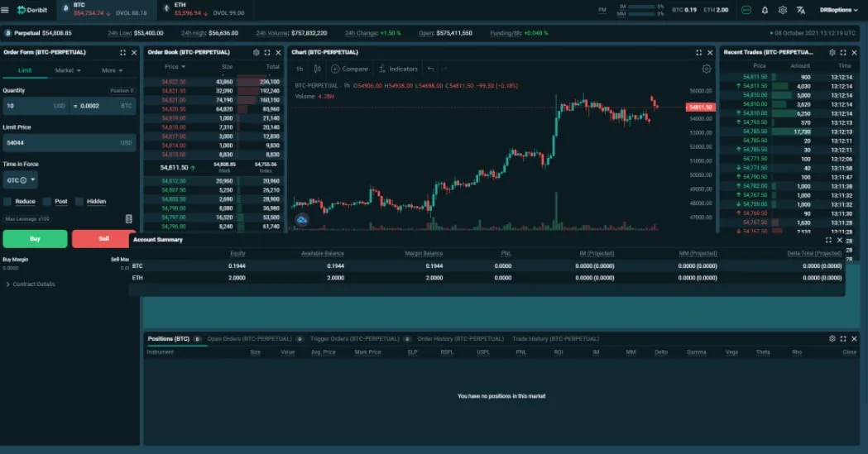Click the green chat bubble icon
Viewport: 868px width, 454px height.
pyautogui.click(x=746, y=10)
